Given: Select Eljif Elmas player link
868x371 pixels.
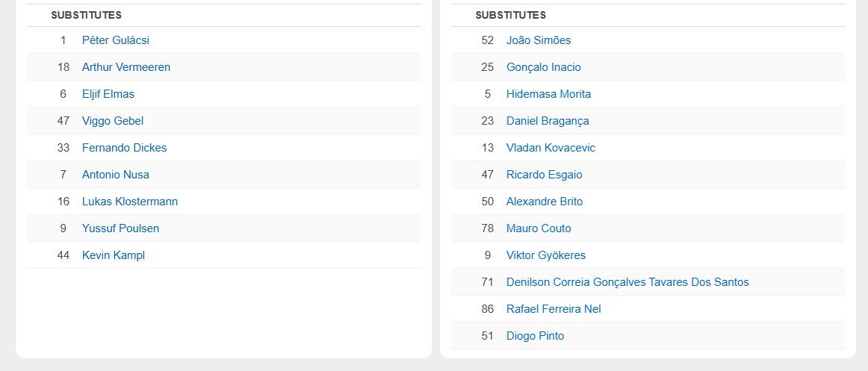Looking at the screenshot, I should [108, 94].
